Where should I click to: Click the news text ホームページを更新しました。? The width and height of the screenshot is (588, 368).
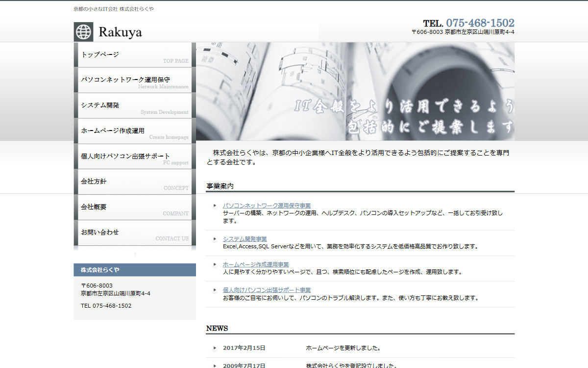[x=343, y=348]
